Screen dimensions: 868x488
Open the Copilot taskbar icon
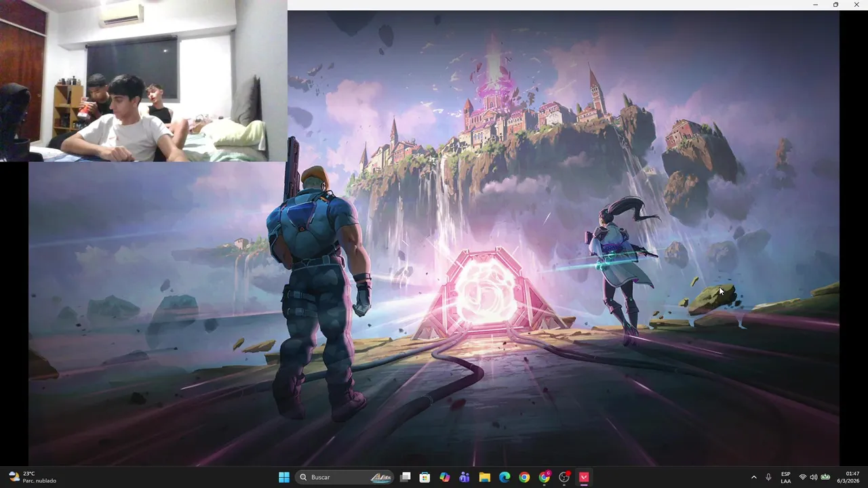click(x=444, y=477)
